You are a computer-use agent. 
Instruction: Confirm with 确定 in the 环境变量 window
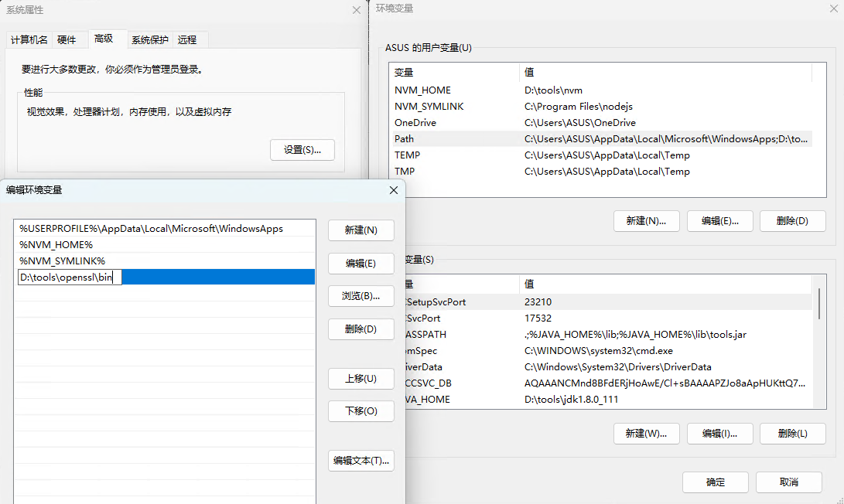point(716,482)
